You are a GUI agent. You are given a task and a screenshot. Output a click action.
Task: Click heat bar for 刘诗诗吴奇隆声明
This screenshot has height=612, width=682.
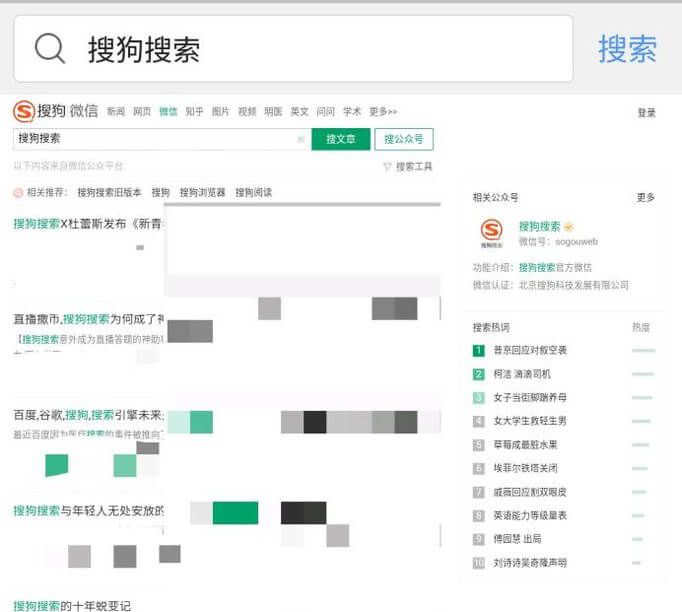click(636, 563)
